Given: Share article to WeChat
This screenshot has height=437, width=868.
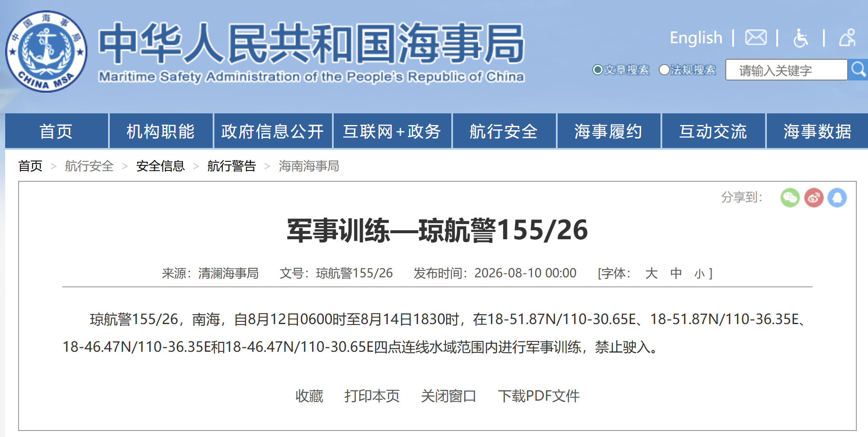Looking at the screenshot, I should pos(790,198).
